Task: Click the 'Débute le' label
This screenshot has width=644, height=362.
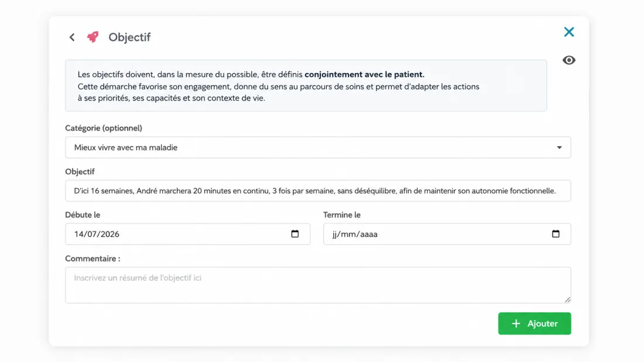Action: pyautogui.click(x=83, y=215)
